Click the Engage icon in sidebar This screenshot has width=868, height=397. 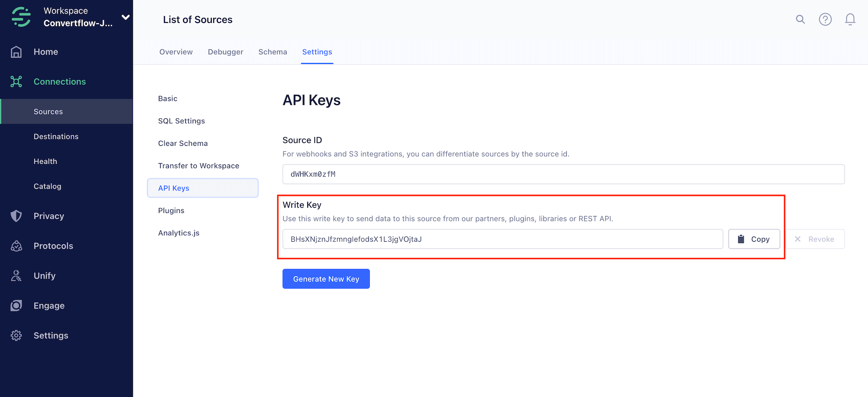[16, 306]
